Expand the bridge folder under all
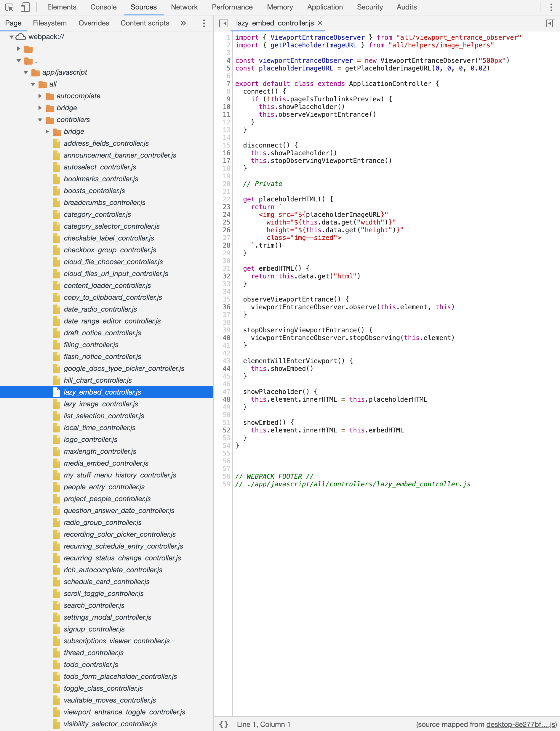560x731 pixels. pyautogui.click(x=40, y=108)
